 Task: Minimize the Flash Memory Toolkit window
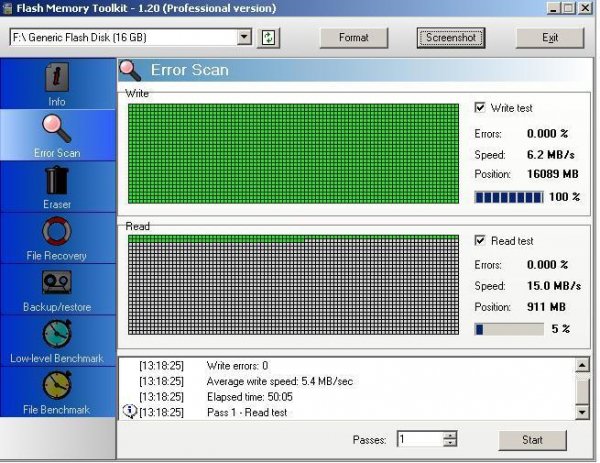click(553, 8)
